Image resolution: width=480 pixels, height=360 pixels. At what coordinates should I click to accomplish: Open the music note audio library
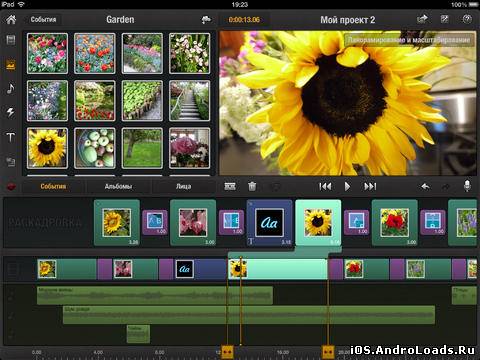(11, 89)
